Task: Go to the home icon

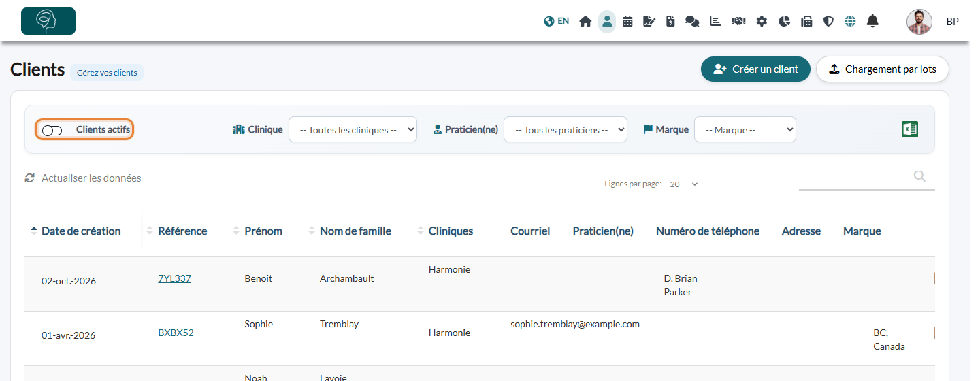Action: 585,21
